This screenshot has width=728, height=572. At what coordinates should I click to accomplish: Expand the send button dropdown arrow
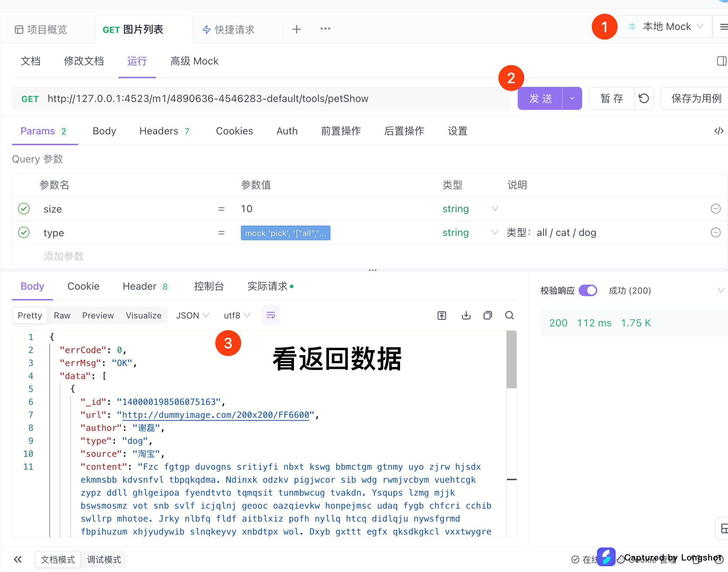[x=572, y=98]
